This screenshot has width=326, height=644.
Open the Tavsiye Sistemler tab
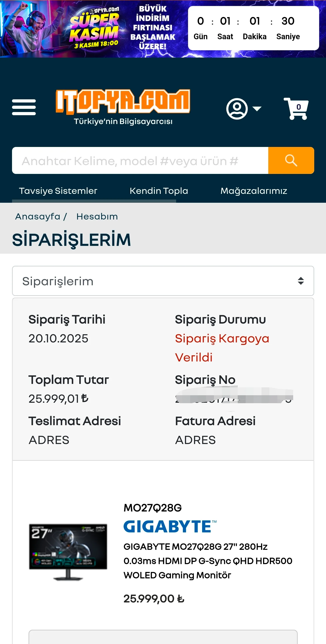tap(58, 191)
